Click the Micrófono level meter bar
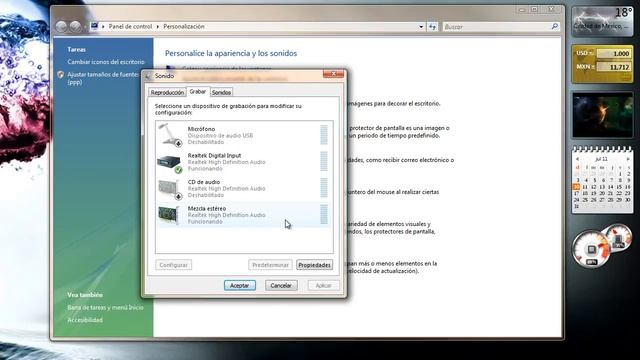The image size is (640, 360). point(324,135)
